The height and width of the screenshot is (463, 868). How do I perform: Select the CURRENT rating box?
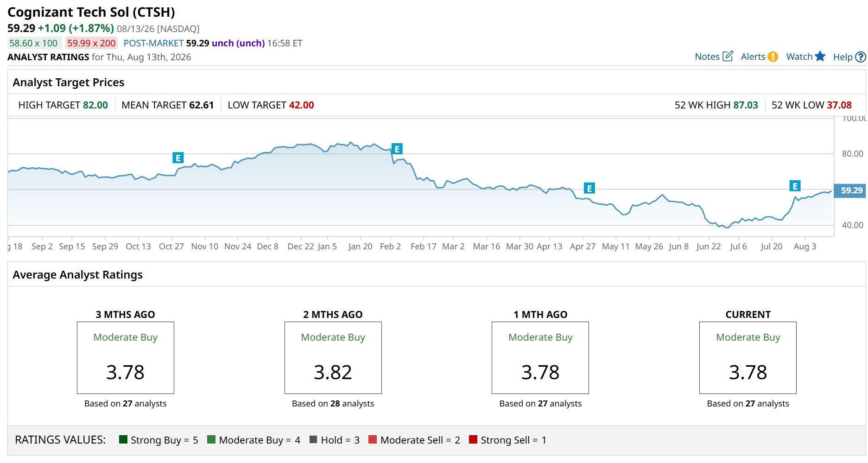(748, 358)
